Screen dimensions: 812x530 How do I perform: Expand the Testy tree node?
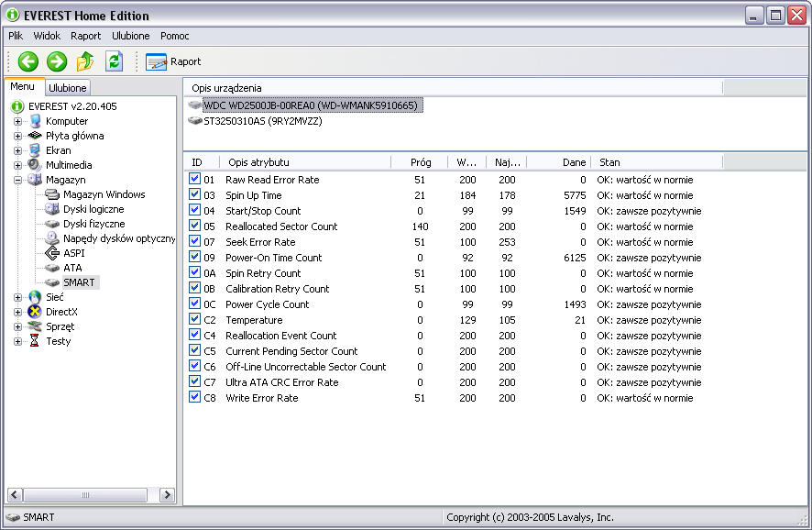[x=17, y=341]
